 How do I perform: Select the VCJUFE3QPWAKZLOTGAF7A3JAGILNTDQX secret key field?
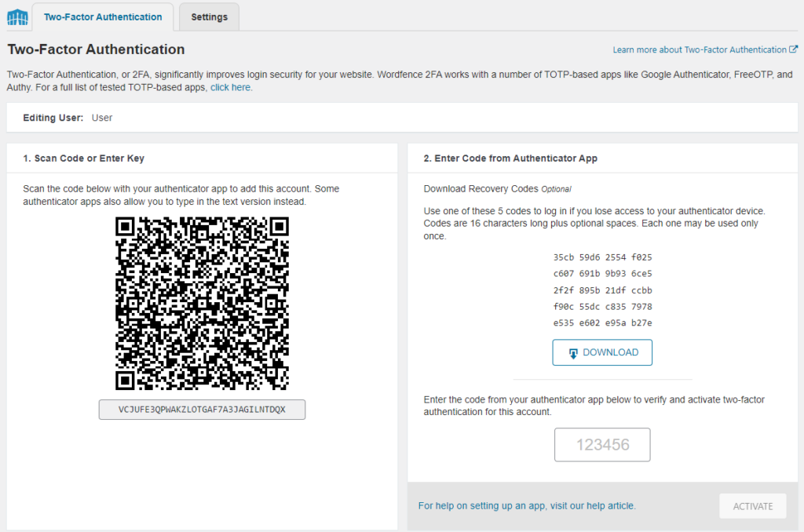pos(202,410)
